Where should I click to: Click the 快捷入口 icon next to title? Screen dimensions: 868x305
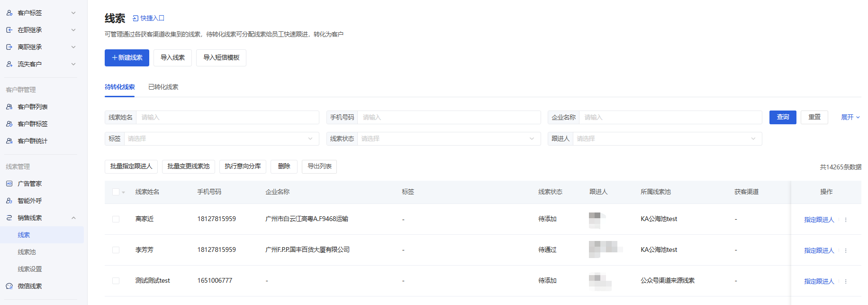[x=135, y=18]
